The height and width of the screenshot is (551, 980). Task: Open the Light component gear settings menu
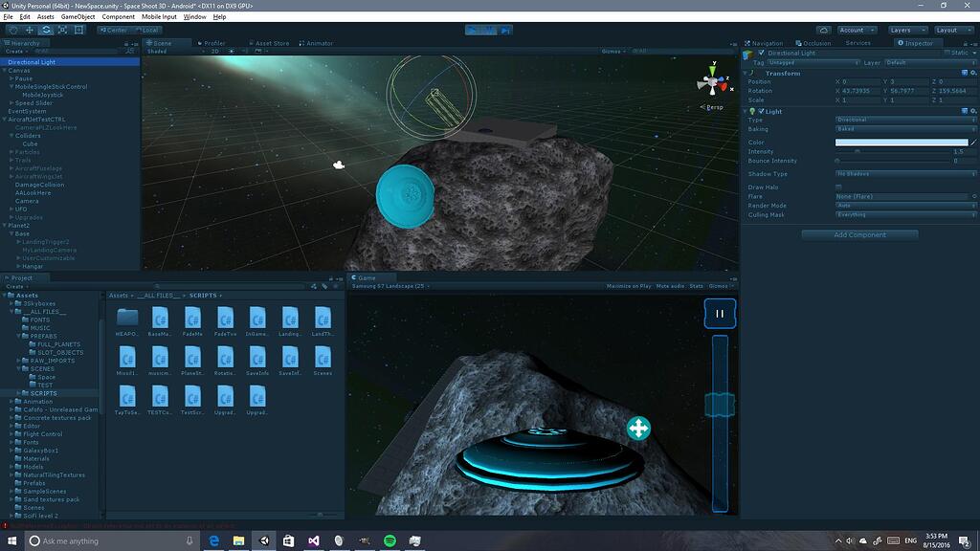coord(973,113)
